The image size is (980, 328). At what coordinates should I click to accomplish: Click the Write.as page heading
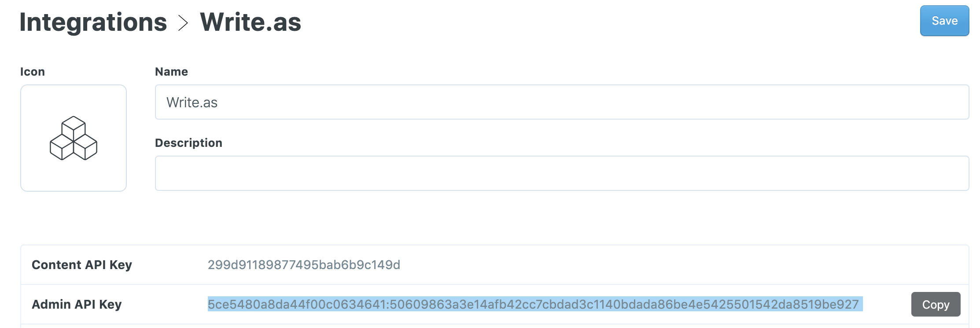(251, 22)
